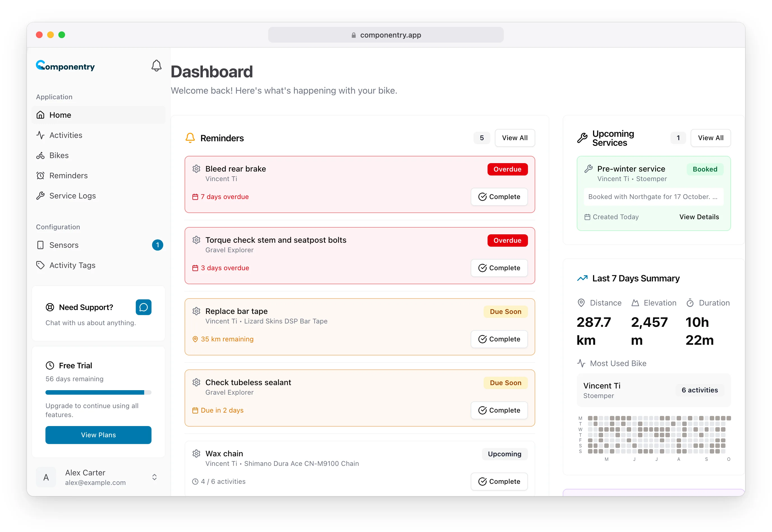This screenshot has height=532, width=772.
Task: Click the gear icon beside Torque check reminder
Action: pos(196,240)
